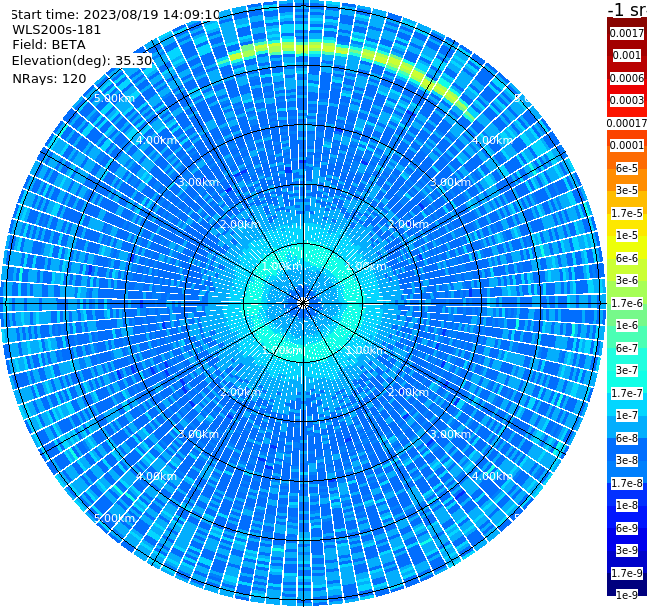The width and height of the screenshot is (647, 607).
Task: Select the 3e-7 colorbar value
Action: point(627,370)
